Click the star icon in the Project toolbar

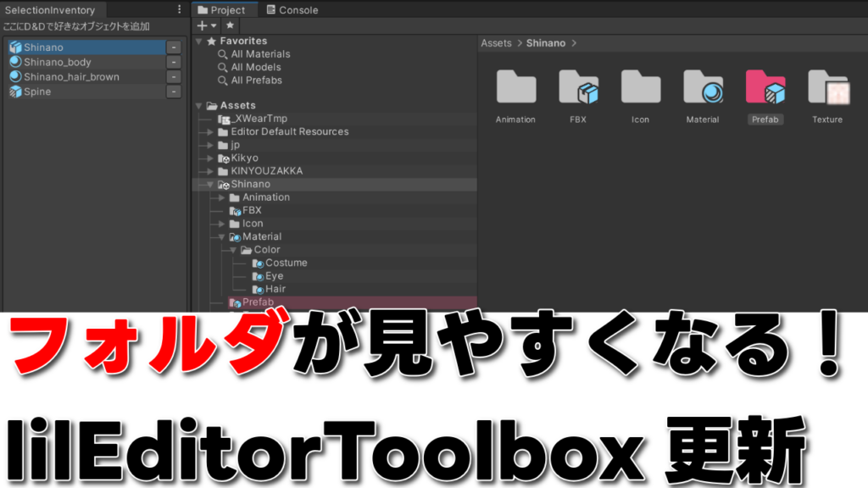click(x=230, y=25)
